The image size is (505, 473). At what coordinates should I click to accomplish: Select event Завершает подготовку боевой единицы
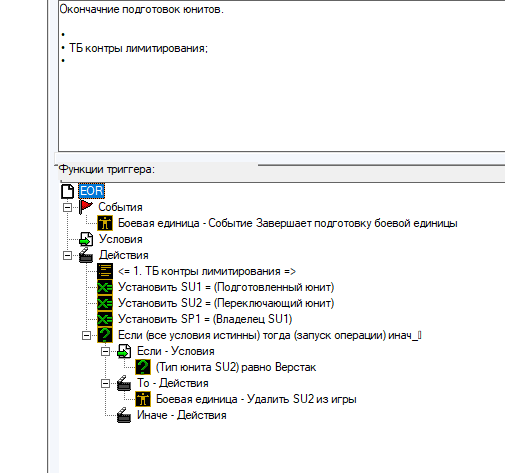[x=288, y=223]
